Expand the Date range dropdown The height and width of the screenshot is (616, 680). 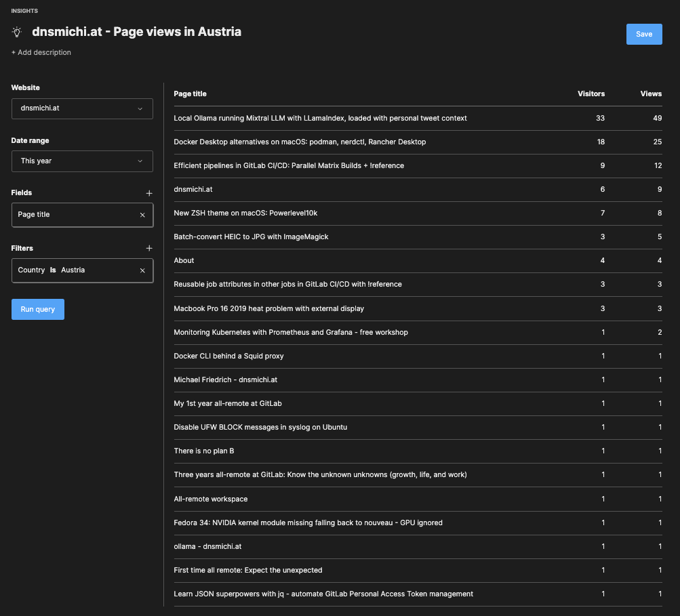pyautogui.click(x=82, y=161)
